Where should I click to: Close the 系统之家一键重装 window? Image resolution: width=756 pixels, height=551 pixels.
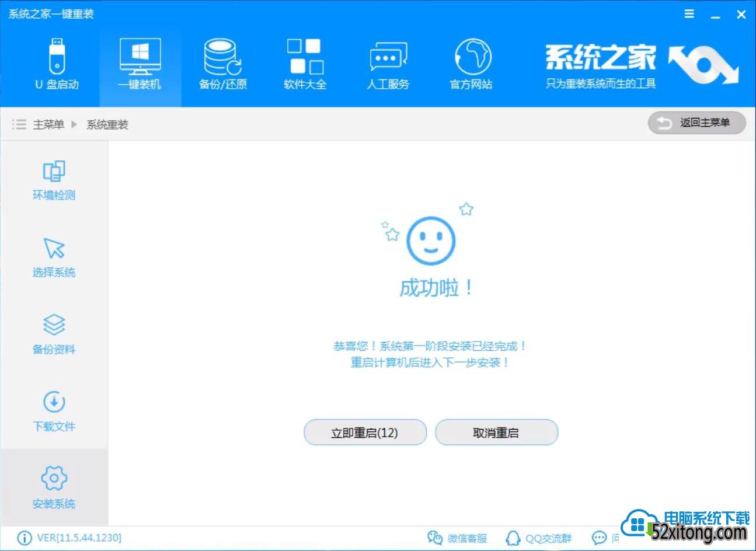(x=741, y=15)
